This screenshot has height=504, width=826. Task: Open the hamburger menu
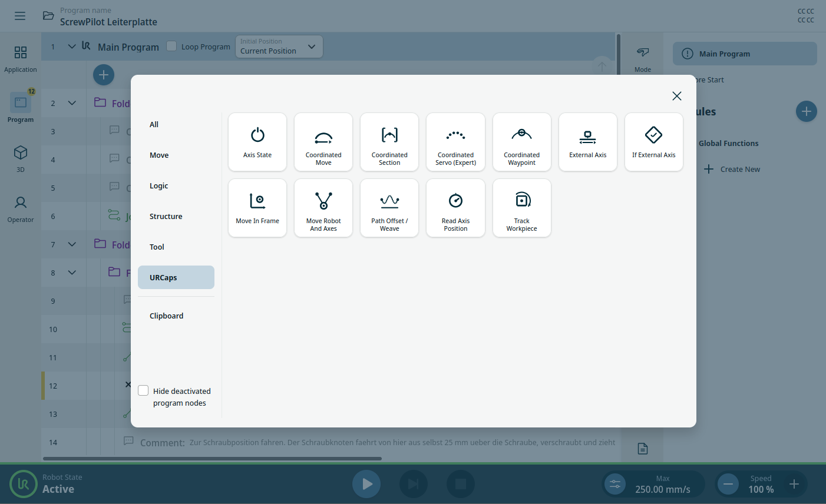click(x=20, y=16)
